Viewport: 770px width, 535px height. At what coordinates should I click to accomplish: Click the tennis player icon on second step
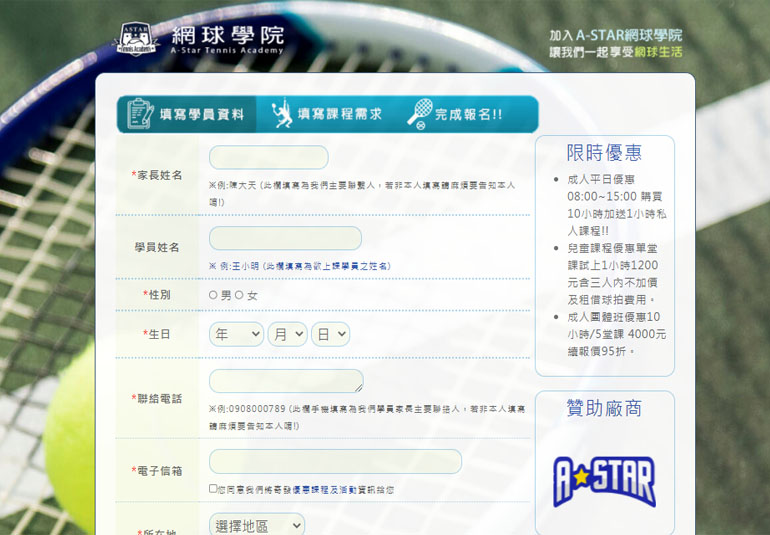pos(282,113)
